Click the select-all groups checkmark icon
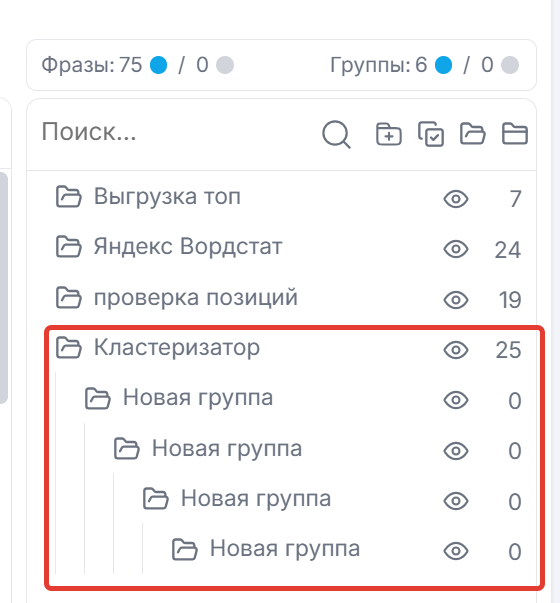 pyautogui.click(x=431, y=134)
